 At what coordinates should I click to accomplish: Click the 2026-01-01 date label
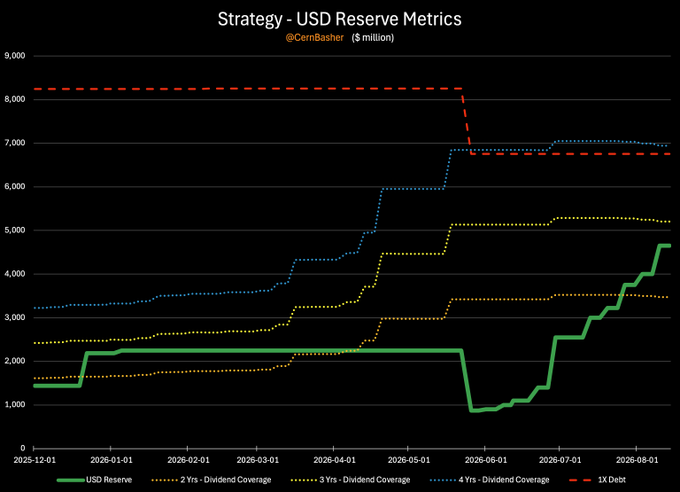coord(111,460)
